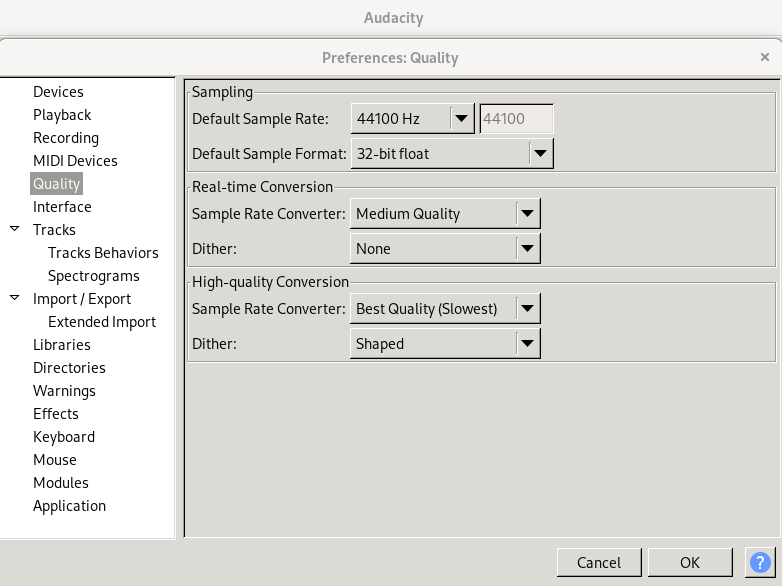Open Modules preferences
782x586 pixels.
click(x=60, y=483)
